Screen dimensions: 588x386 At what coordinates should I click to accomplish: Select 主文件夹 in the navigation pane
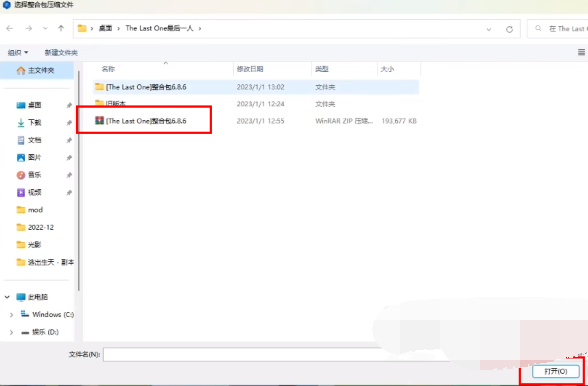[37, 71]
